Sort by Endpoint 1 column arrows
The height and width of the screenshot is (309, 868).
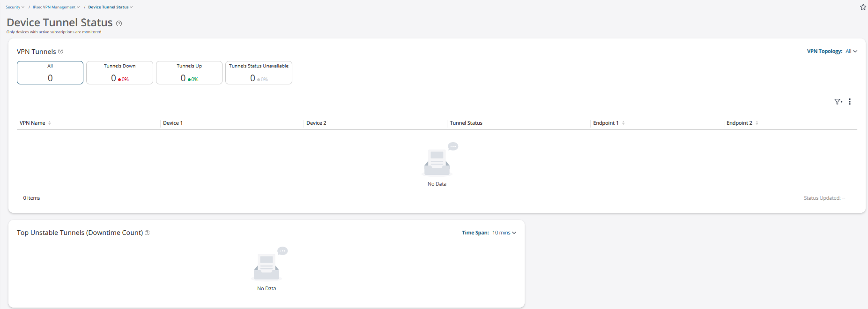coord(623,123)
